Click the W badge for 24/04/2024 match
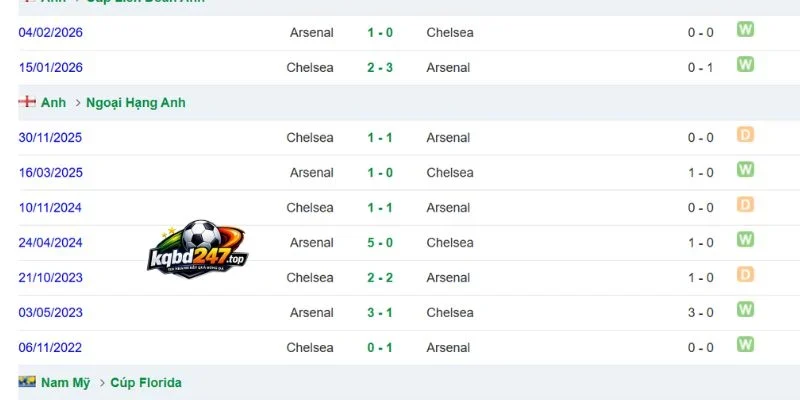 click(745, 239)
